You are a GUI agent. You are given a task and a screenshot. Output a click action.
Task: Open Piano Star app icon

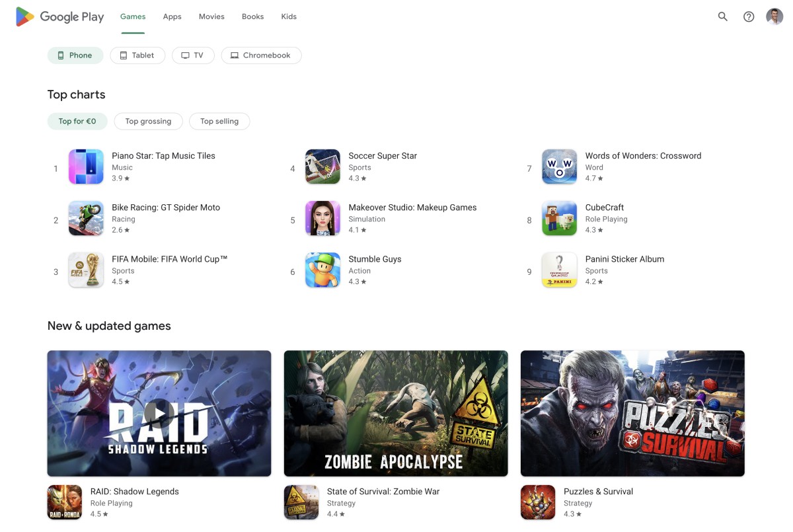point(86,167)
